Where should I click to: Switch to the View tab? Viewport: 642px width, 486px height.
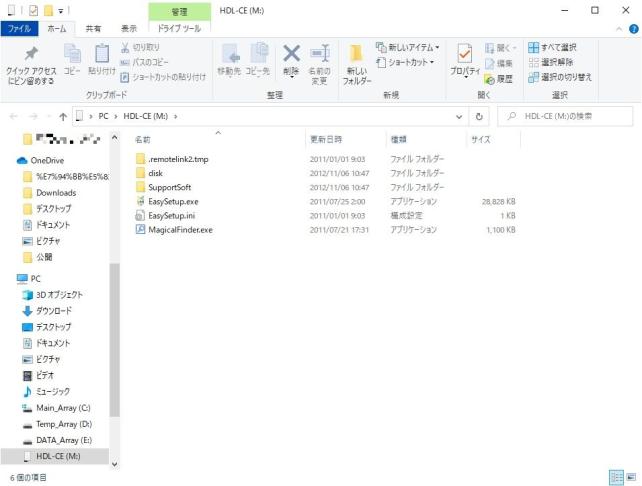(129, 29)
